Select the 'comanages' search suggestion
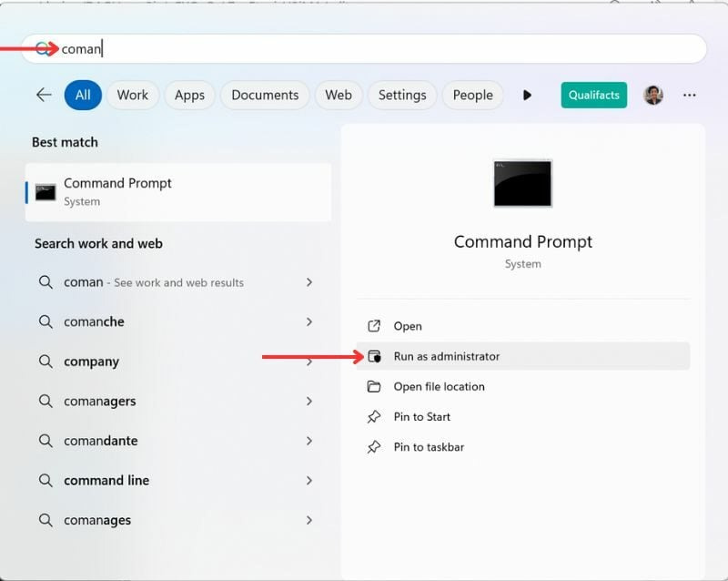Image resolution: width=728 pixels, height=581 pixels. 178,520
